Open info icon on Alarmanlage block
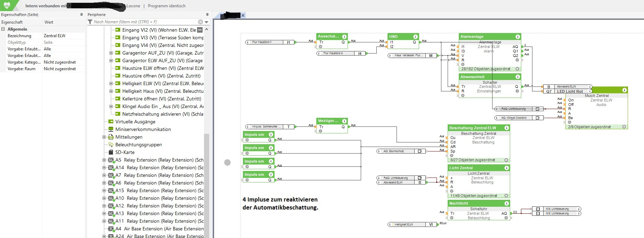The image size is (644, 238). [x=517, y=37]
